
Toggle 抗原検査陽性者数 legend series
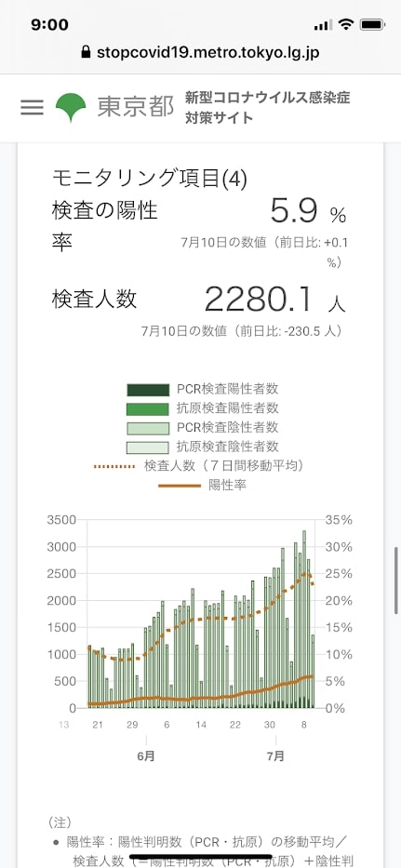point(203,409)
